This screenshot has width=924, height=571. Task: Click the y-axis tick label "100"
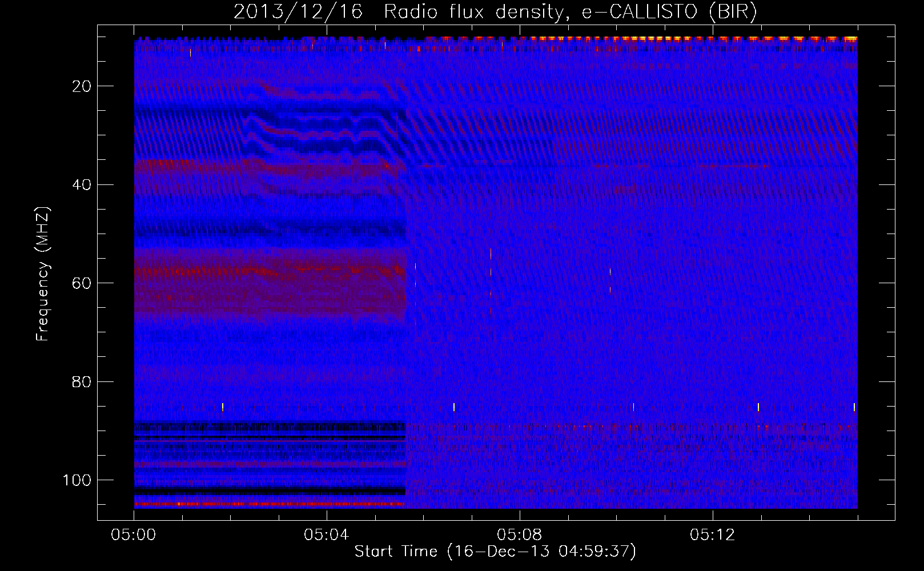[77, 480]
